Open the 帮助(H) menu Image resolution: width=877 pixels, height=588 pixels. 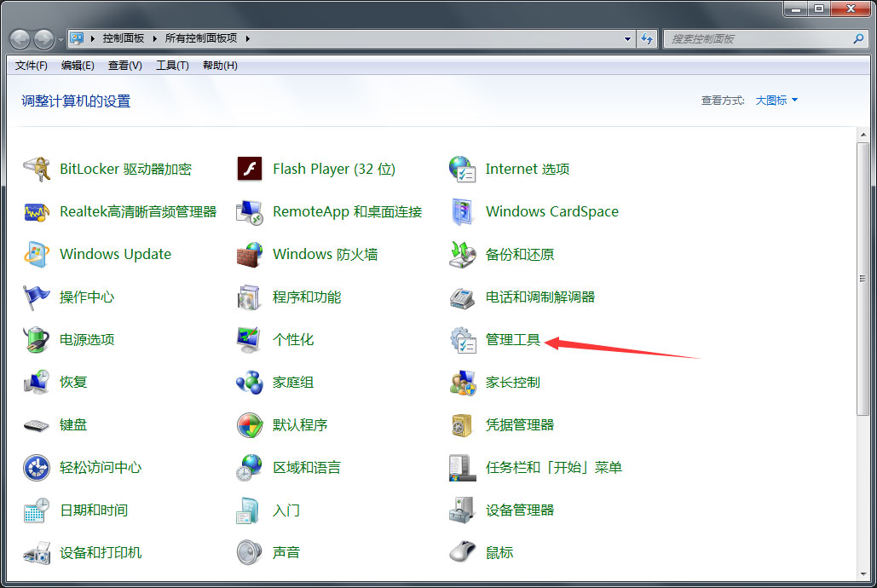coord(220,66)
